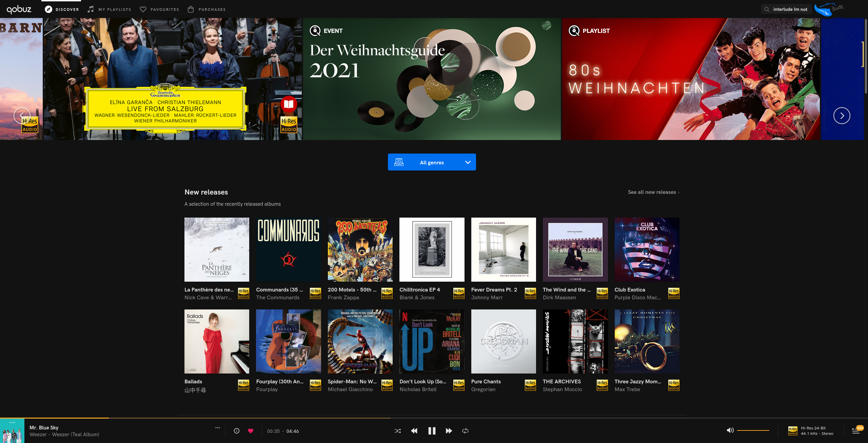This screenshot has height=443, width=868.
Task: Open Communards album cover
Action: tap(288, 249)
